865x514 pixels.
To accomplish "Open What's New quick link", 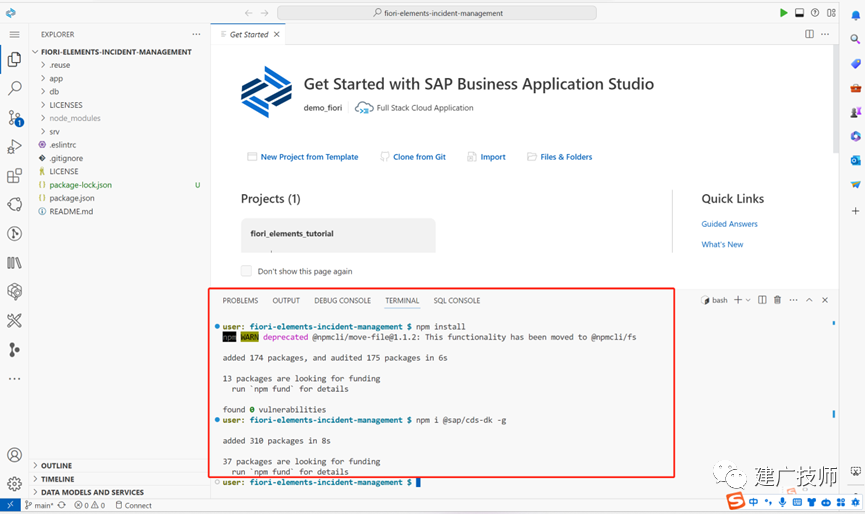I will 722,244.
